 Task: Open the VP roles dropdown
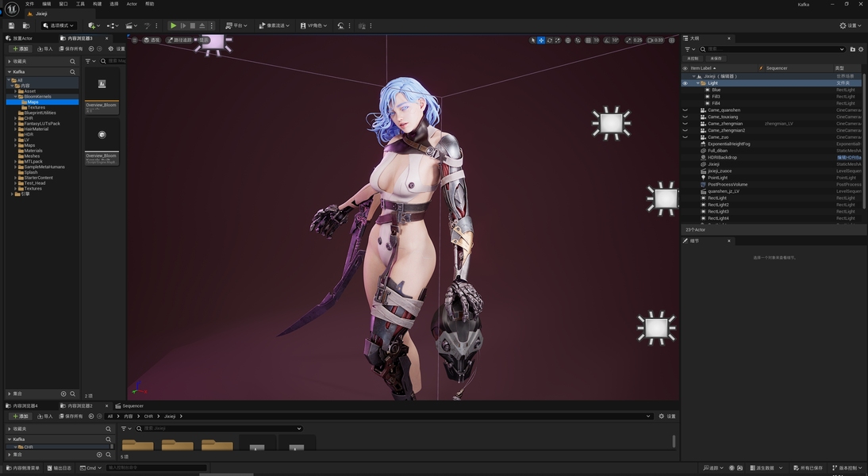[x=313, y=25]
